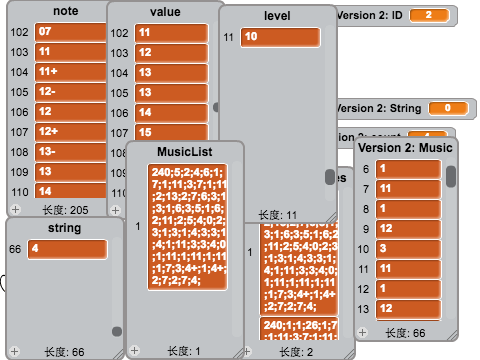Click scrollbar thumb of level list

pyautogui.click(x=330, y=177)
